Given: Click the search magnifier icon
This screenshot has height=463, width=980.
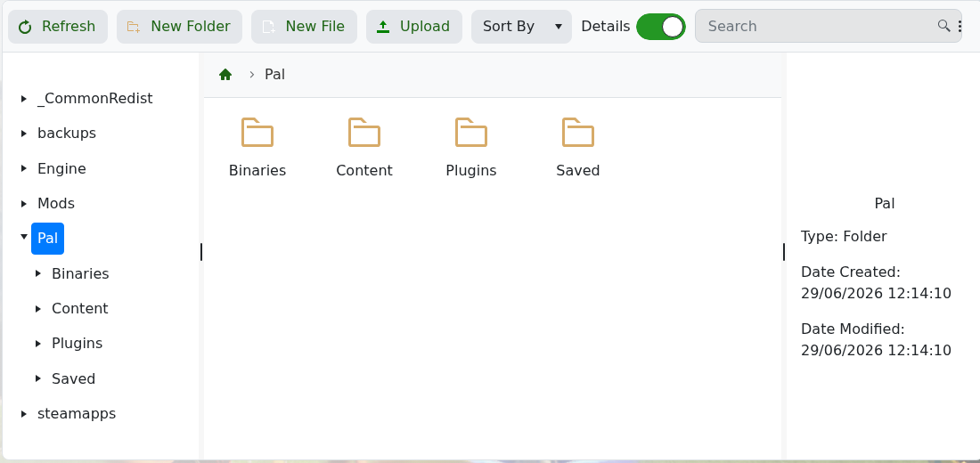Looking at the screenshot, I should [x=943, y=26].
